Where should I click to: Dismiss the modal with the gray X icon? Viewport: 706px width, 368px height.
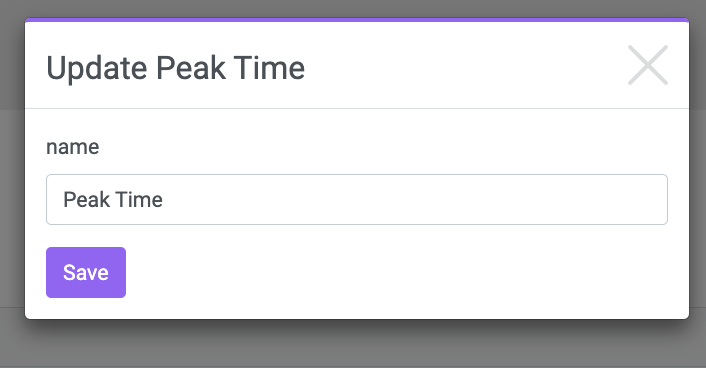click(647, 65)
